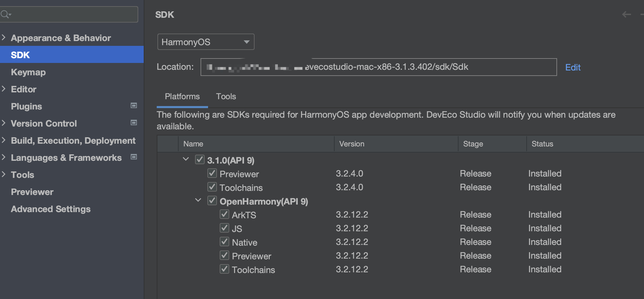Uncheck Previewer under 3.1.0(API 9)

pos(212,173)
